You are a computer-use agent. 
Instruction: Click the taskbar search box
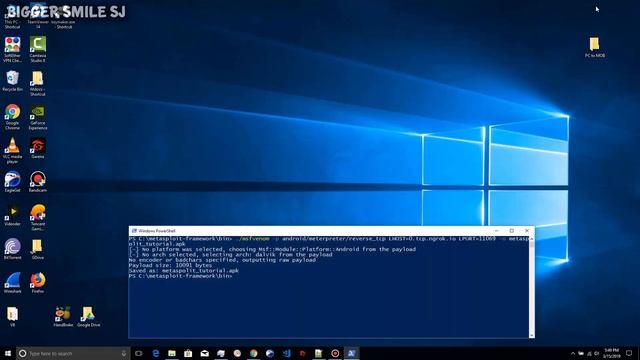point(73,353)
